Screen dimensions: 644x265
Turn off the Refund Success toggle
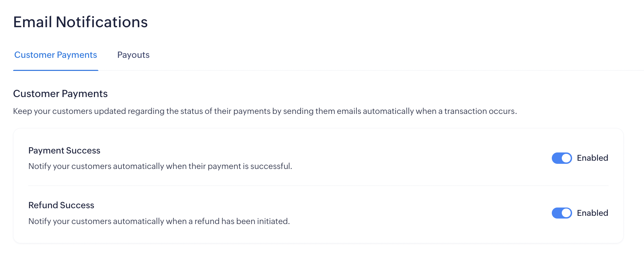click(561, 213)
